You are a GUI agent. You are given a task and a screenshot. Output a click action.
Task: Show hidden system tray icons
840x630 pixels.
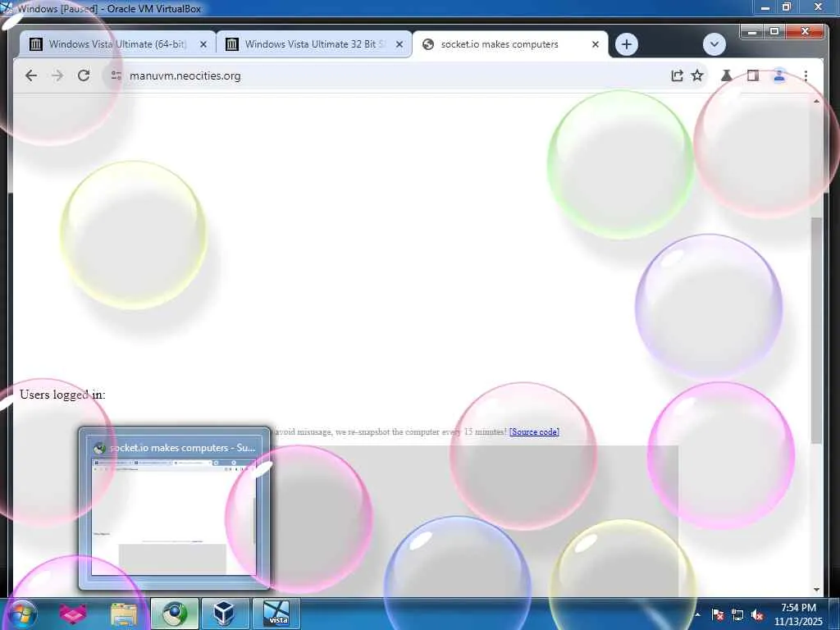point(697,614)
